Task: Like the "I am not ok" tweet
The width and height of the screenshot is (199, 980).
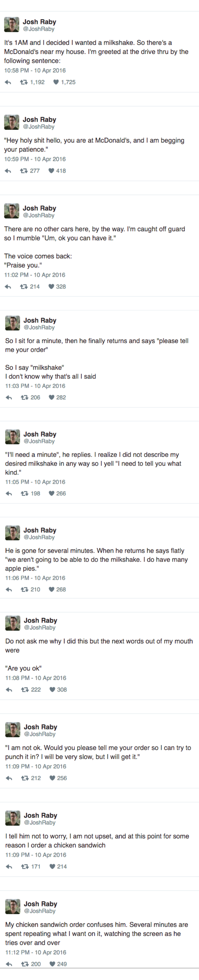Action: [52, 778]
